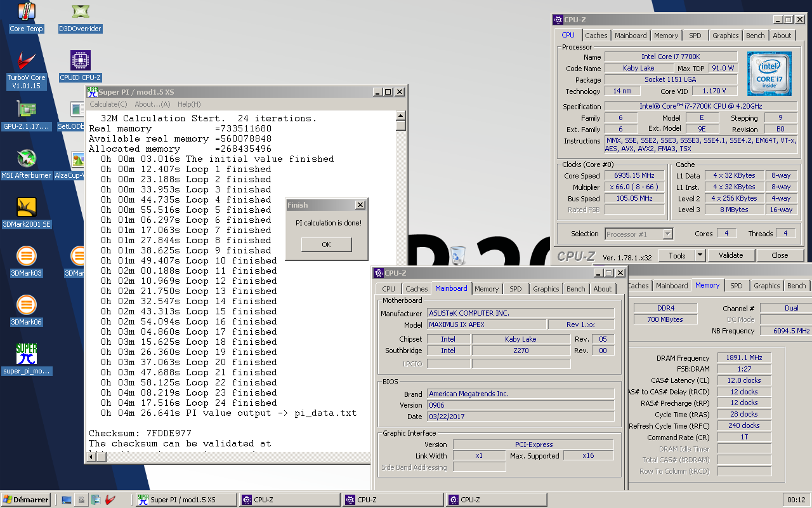Open the 3DMark2001 SE desktop shortcut

(x=26, y=213)
